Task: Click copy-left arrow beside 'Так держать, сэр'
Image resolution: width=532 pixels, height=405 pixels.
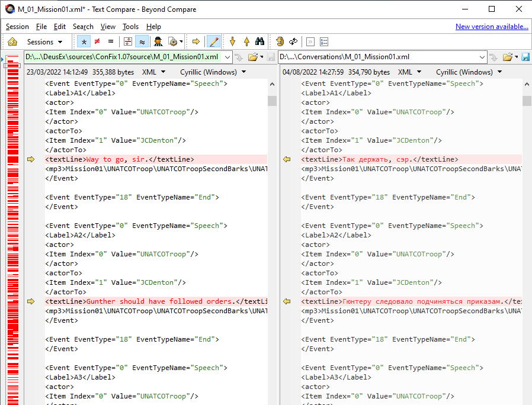Action: pos(287,159)
